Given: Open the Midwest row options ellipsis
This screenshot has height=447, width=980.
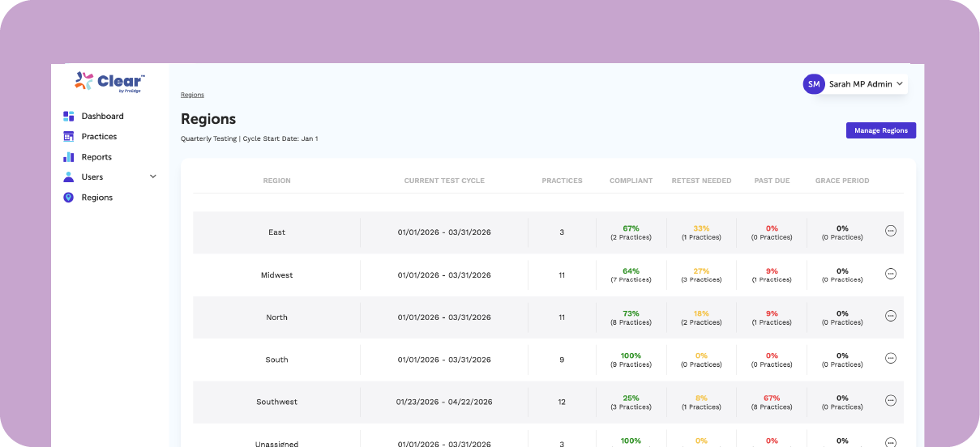Looking at the screenshot, I should [891, 274].
